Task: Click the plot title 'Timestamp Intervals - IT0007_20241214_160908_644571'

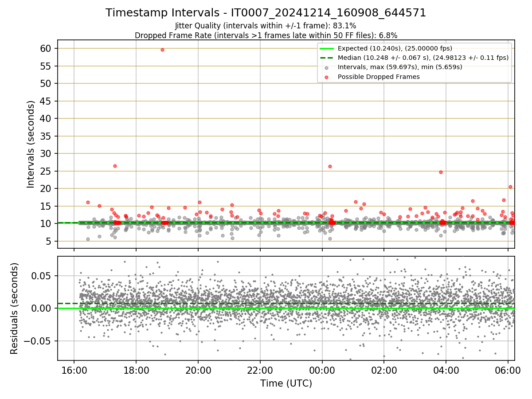Action: (x=266, y=13)
